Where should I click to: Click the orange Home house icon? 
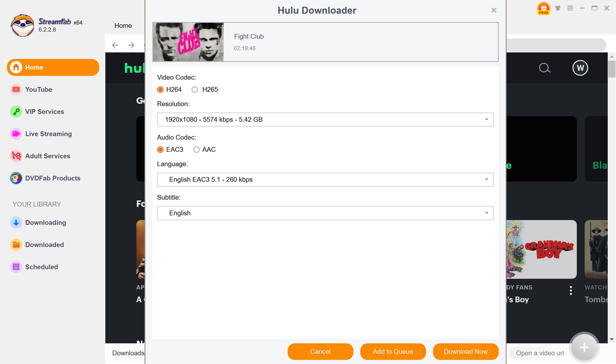point(16,67)
